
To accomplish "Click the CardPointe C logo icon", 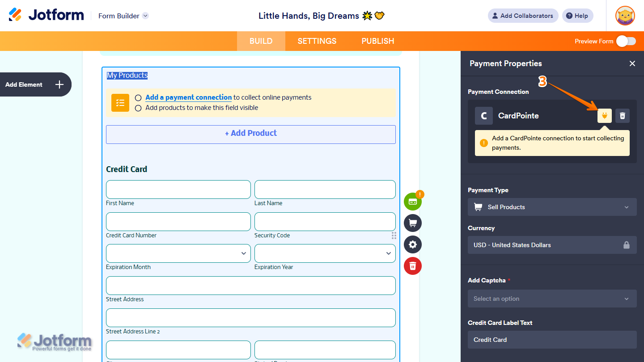I will point(484,116).
